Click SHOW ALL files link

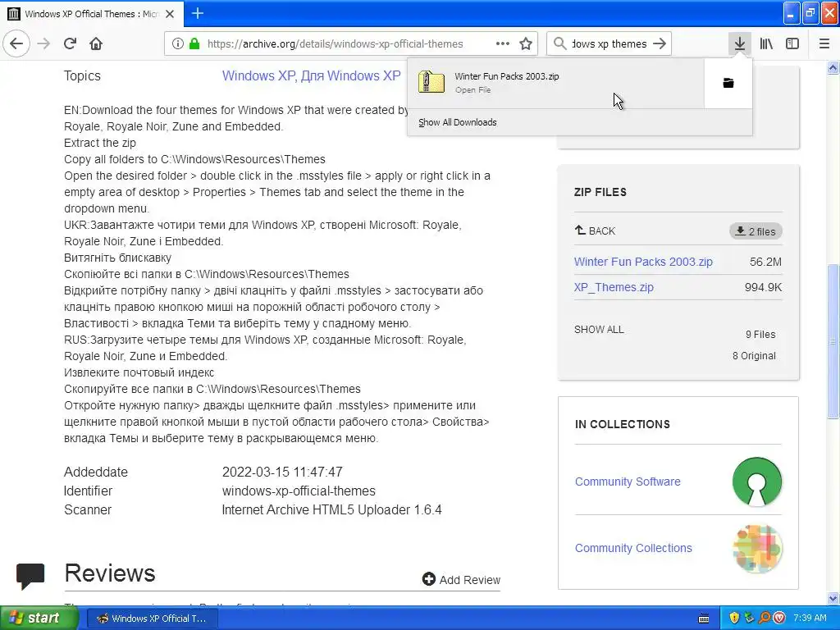[x=599, y=330]
